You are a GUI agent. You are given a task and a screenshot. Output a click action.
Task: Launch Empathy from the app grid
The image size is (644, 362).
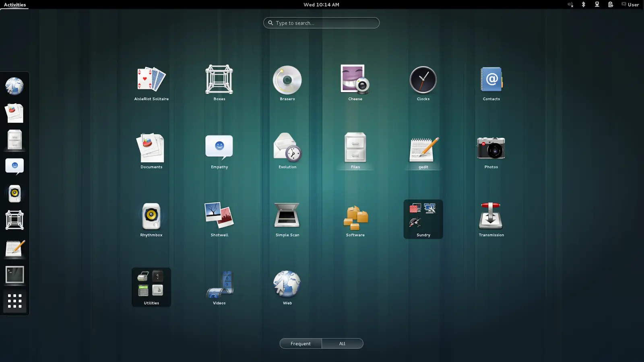[219, 151]
